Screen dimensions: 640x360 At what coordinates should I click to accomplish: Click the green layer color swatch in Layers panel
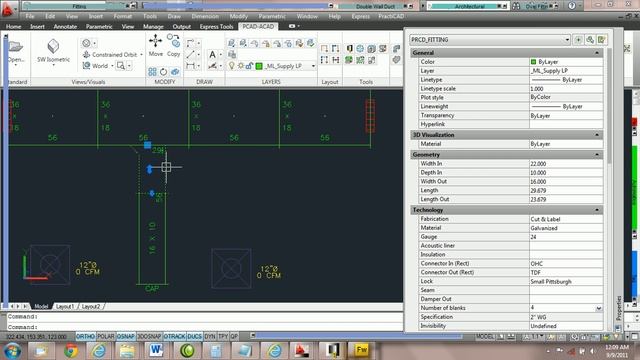(259, 66)
